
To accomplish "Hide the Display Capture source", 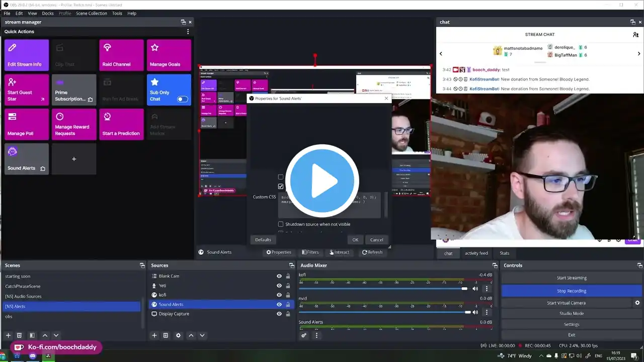I will (279, 314).
